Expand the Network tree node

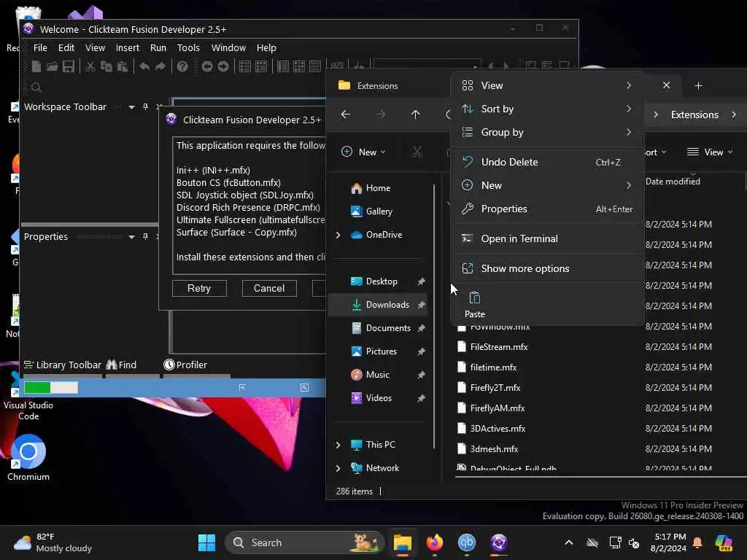pyautogui.click(x=338, y=468)
